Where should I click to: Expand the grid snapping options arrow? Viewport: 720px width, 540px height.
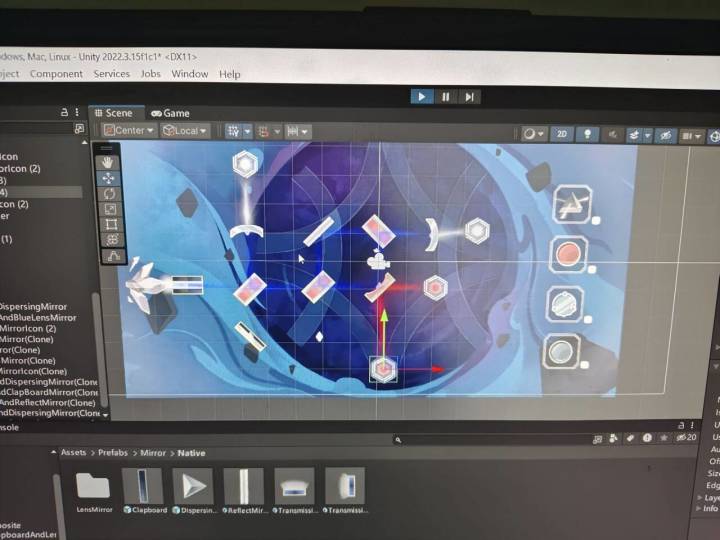pyautogui.click(x=277, y=132)
